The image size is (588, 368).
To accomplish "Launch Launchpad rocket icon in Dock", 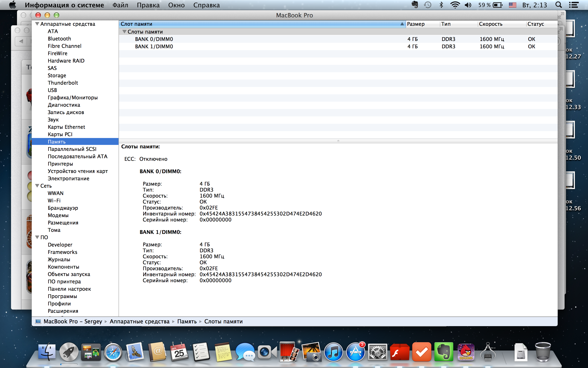I will coord(69,352).
